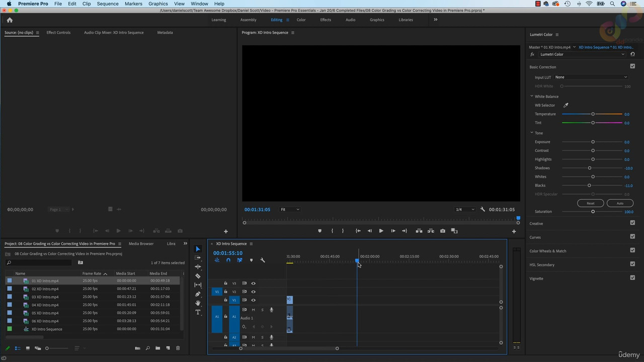Viewport: 644px width, 362px height.
Task: Toggle Creative section checkbox
Action: (632, 223)
